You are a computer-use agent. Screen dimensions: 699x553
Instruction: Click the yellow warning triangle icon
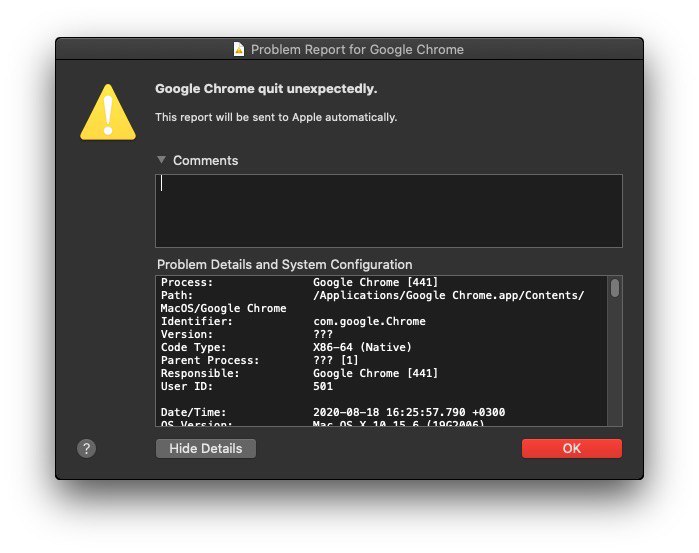(108, 112)
